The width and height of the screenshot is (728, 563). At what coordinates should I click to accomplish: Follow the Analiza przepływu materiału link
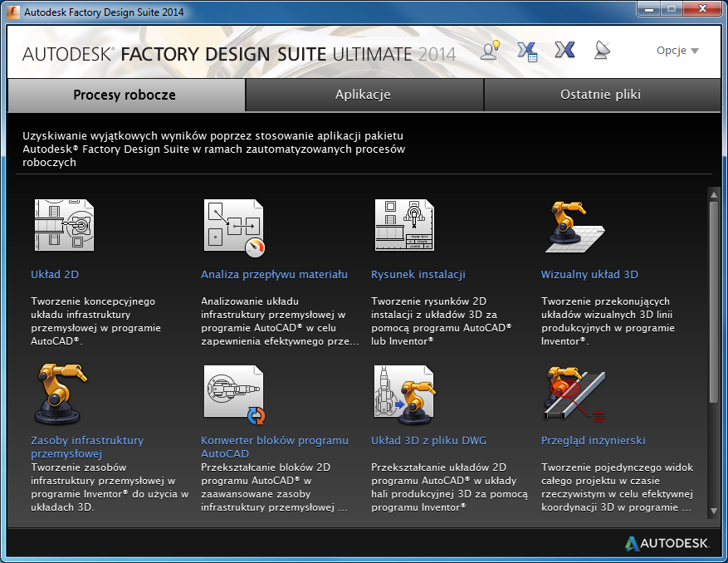click(274, 275)
